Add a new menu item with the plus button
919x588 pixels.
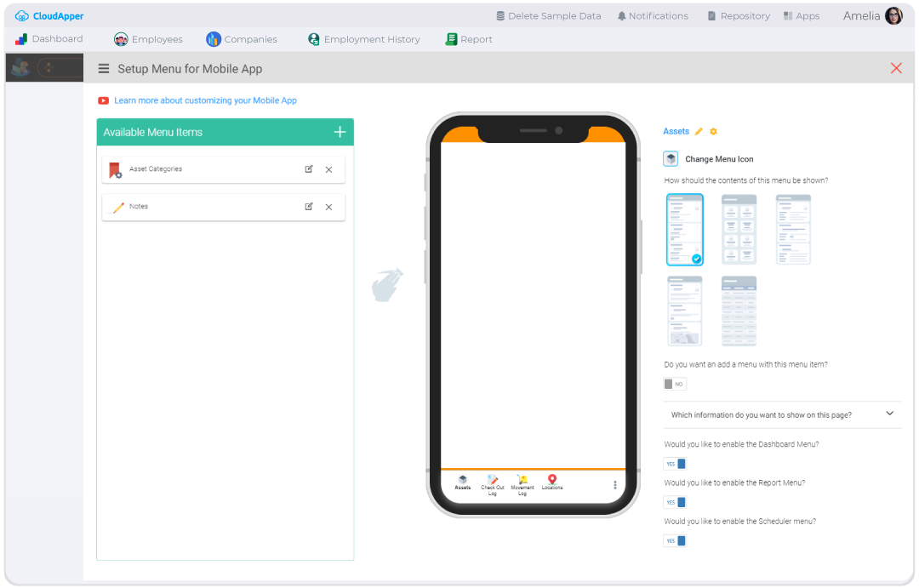click(340, 132)
